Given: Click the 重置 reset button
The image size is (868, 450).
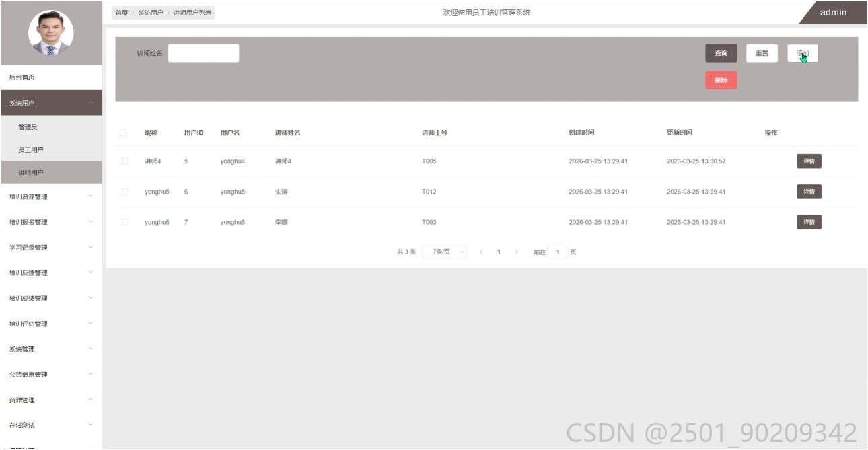Looking at the screenshot, I should [762, 53].
